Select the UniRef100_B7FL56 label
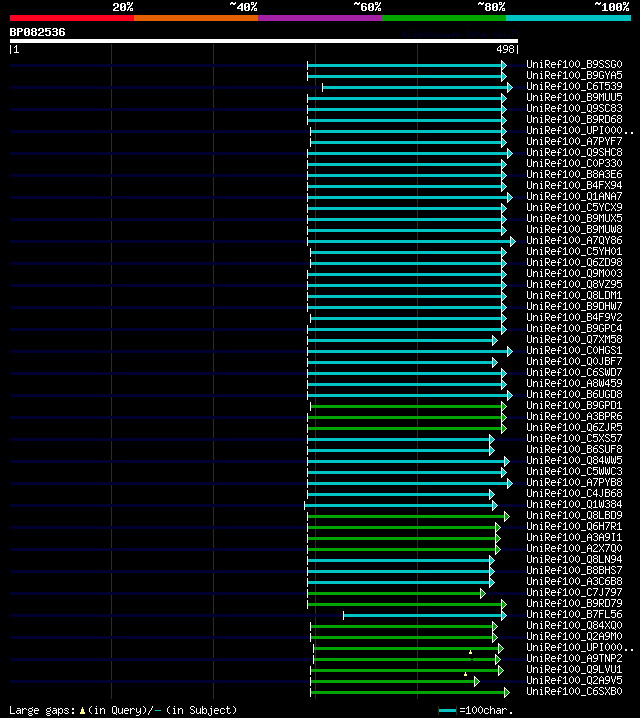Image resolution: width=640 pixels, height=718 pixels. (x=574, y=614)
